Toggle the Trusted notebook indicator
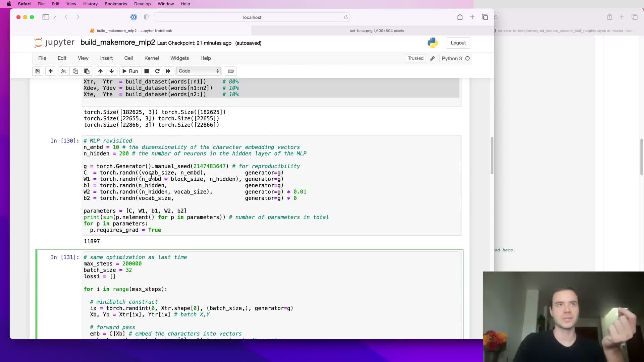This screenshot has height=362, width=644. [416, 58]
